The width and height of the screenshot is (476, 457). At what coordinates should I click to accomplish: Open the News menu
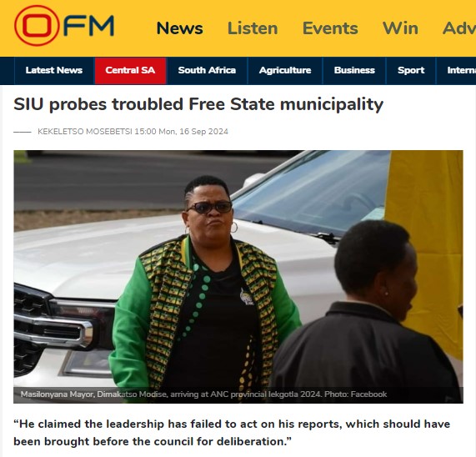[x=180, y=28]
